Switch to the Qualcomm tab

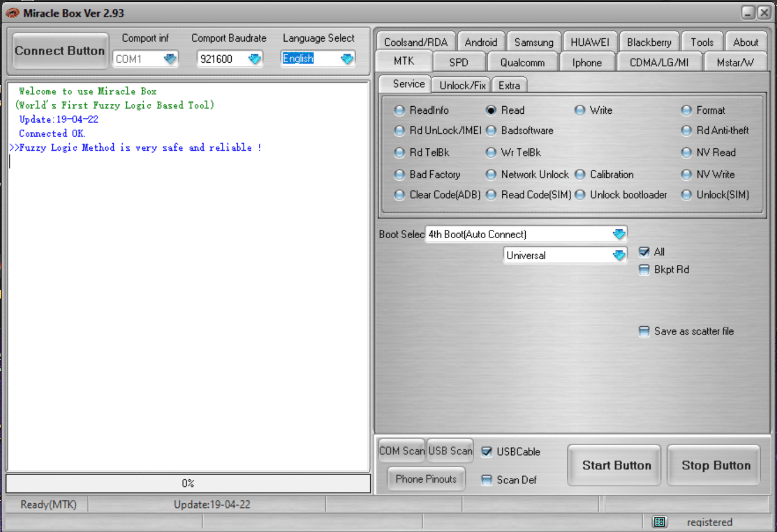[522, 63]
